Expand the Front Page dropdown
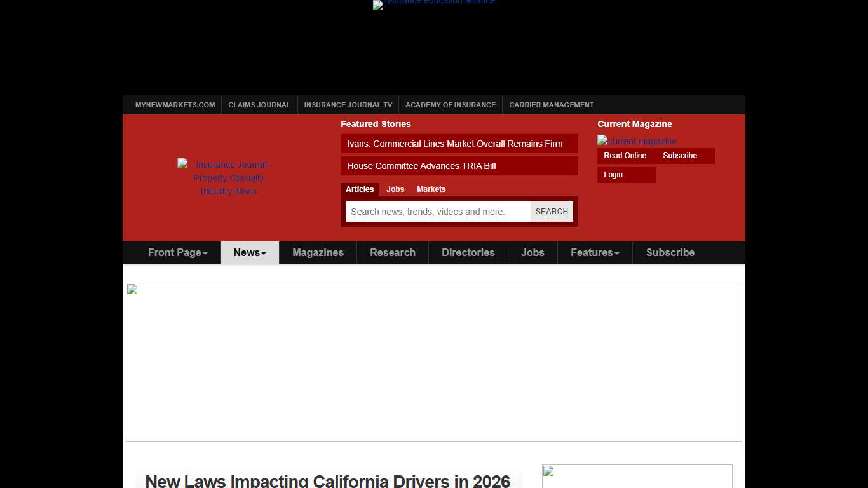 coord(177,252)
